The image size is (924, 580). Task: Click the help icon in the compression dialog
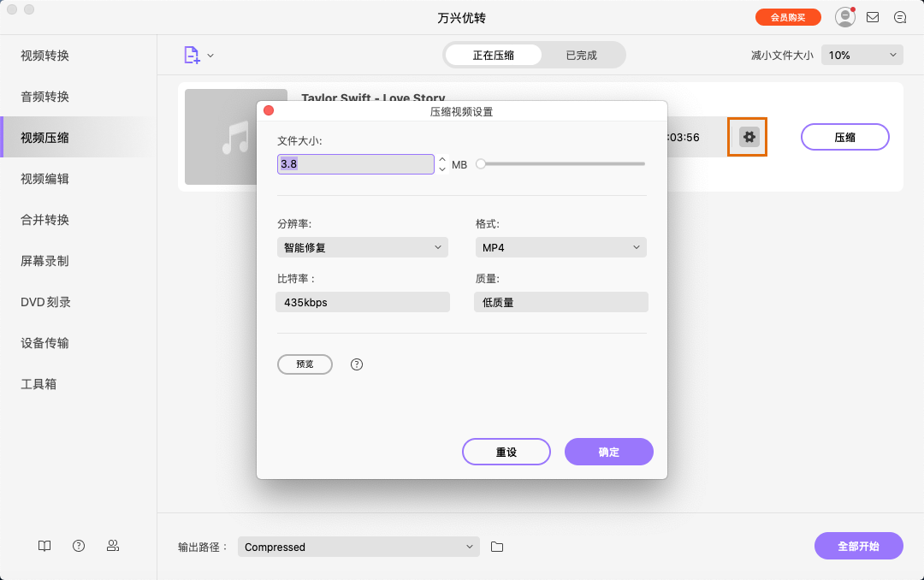(356, 364)
